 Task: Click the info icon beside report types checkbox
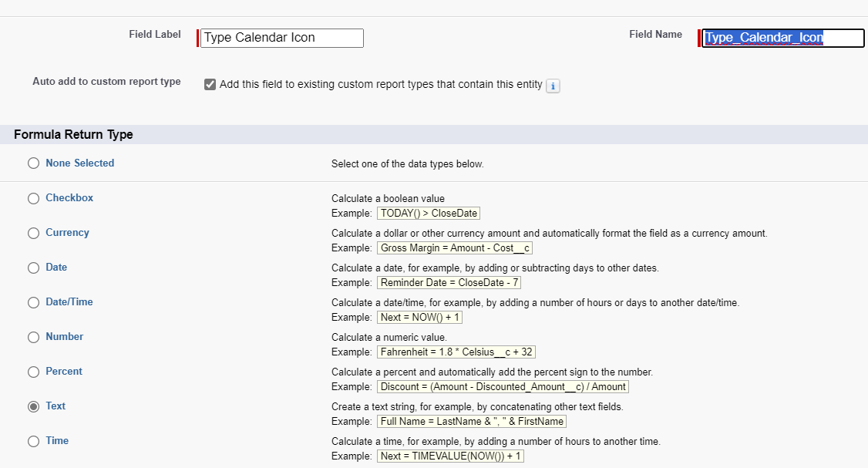click(553, 86)
